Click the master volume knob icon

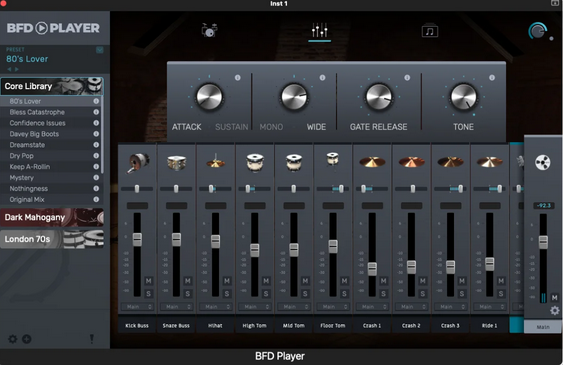pyautogui.click(x=538, y=31)
